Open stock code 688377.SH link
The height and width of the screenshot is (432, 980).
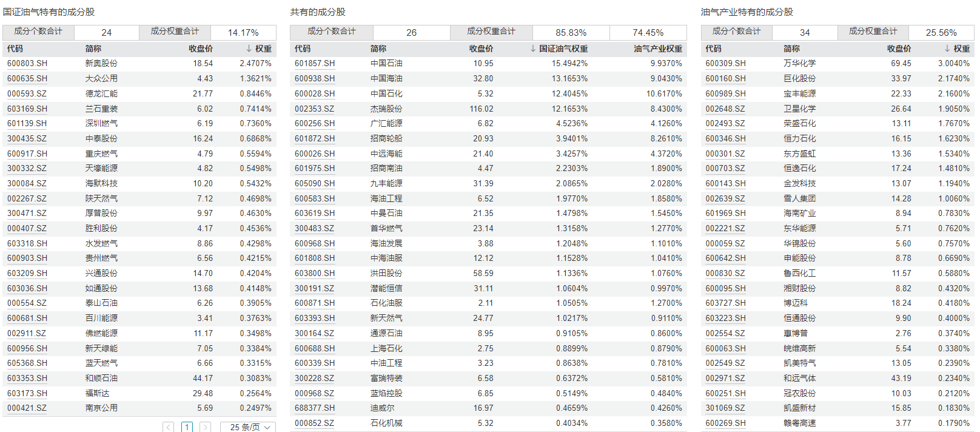(315, 408)
